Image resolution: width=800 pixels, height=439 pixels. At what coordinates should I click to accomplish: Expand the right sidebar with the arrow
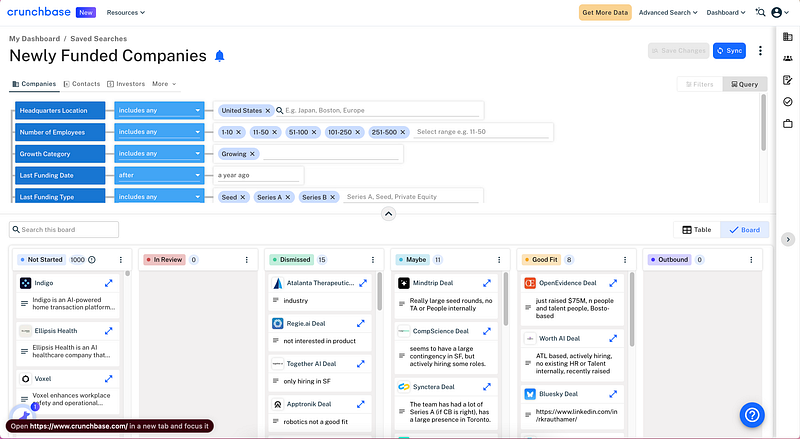pyautogui.click(x=788, y=239)
